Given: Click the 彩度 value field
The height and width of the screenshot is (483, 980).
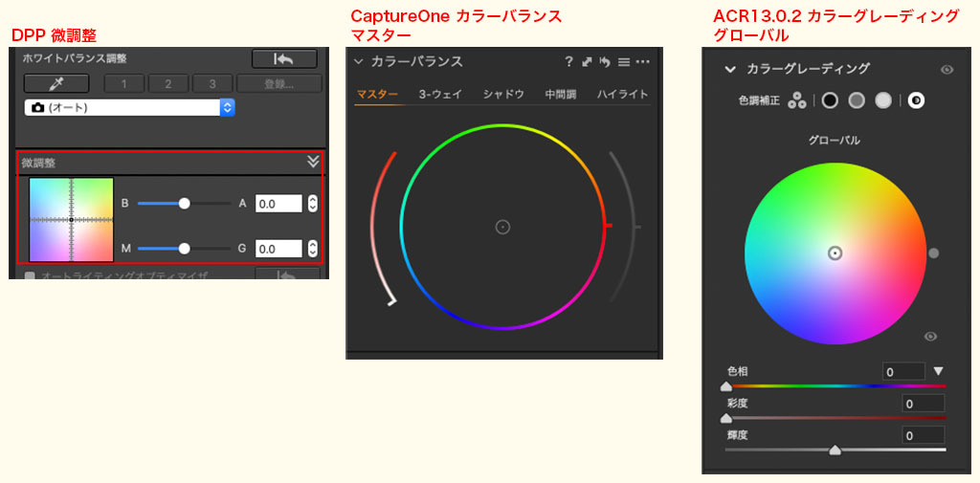Looking at the screenshot, I should [924, 404].
